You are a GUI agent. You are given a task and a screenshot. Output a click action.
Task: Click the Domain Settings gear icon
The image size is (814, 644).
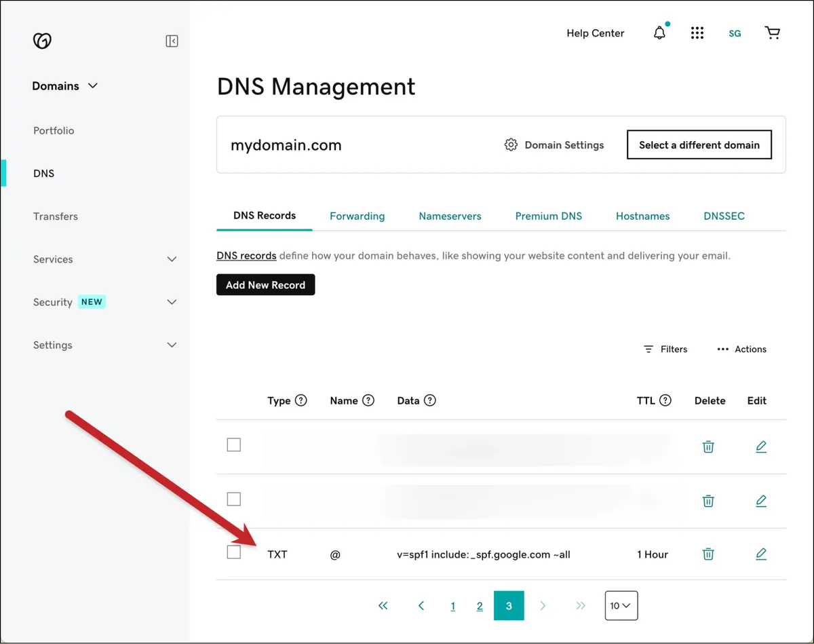511,145
